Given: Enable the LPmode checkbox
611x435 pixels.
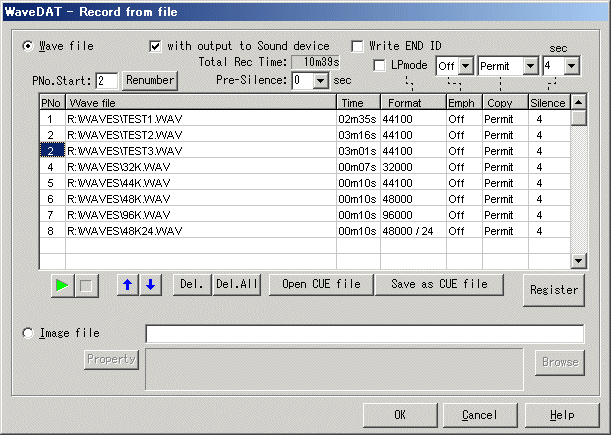Looking at the screenshot, I should pyautogui.click(x=379, y=66).
